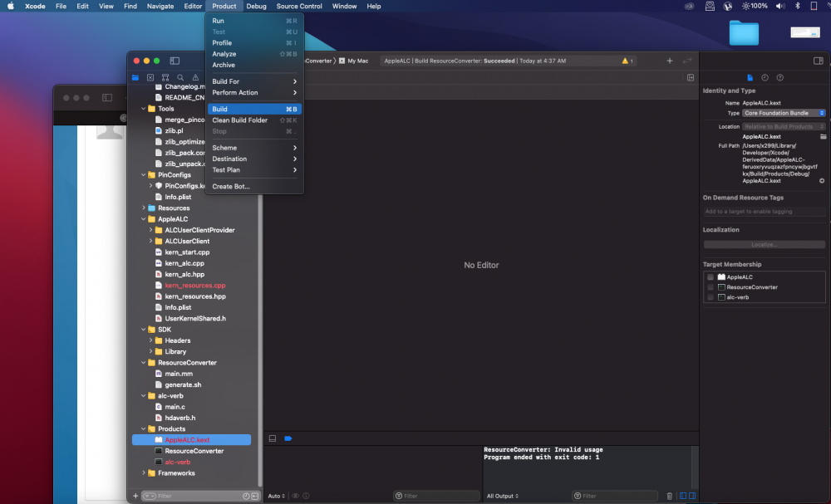Open the Scheme submenu
Screen dimensions: 831x504
click(254, 148)
